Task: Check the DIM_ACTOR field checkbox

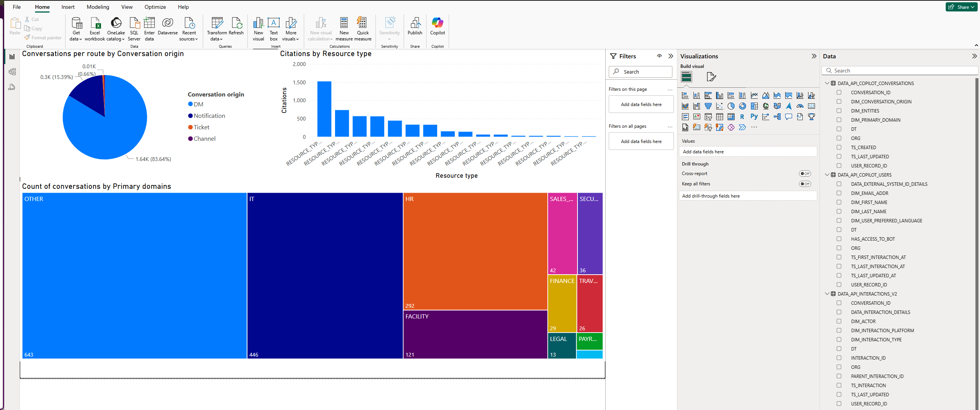Action: 839,321
